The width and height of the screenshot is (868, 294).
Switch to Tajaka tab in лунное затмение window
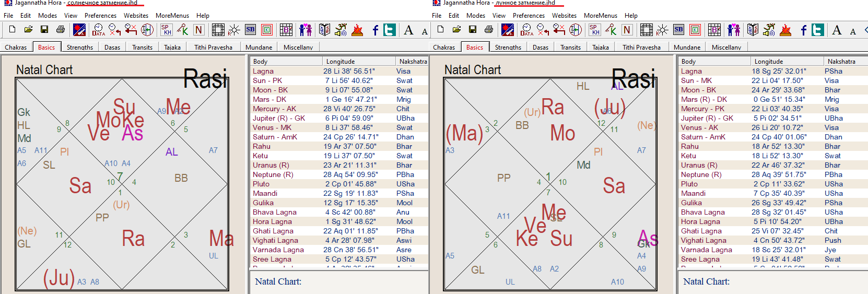pyautogui.click(x=601, y=47)
